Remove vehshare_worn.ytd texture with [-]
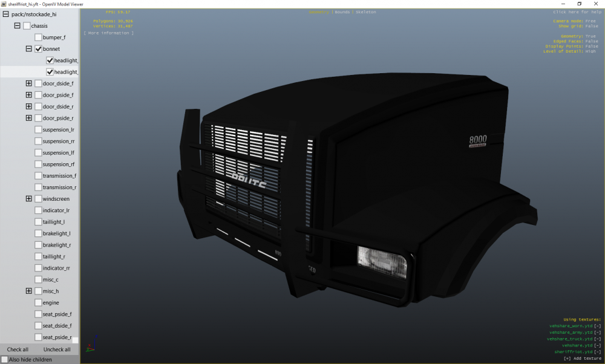Viewport: 605px width, 364px height. click(598, 327)
